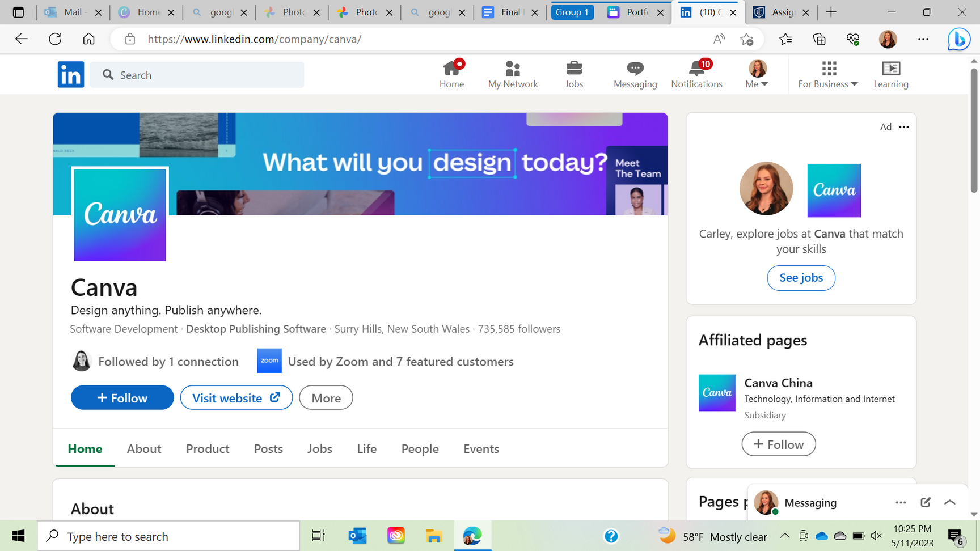Viewport: 980px width, 551px height.
Task: Follow the Canva company page
Action: [122, 397]
